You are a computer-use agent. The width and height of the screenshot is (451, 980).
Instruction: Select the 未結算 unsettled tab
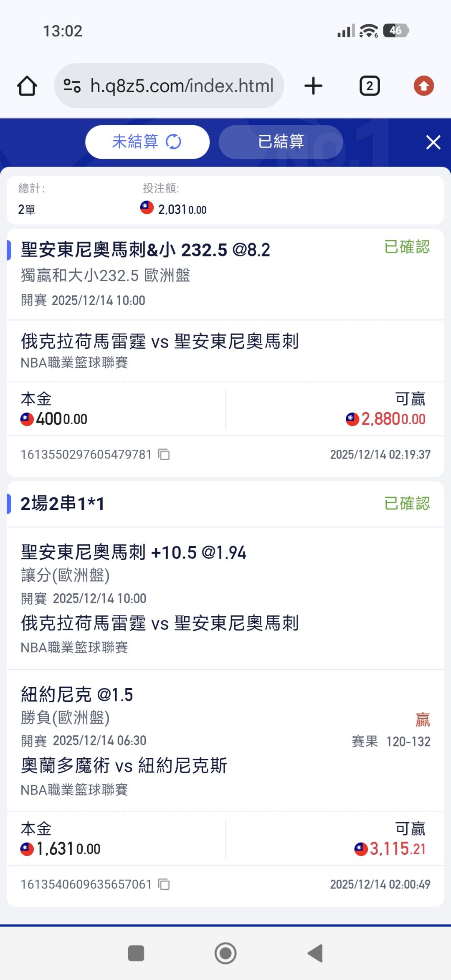tap(135, 142)
